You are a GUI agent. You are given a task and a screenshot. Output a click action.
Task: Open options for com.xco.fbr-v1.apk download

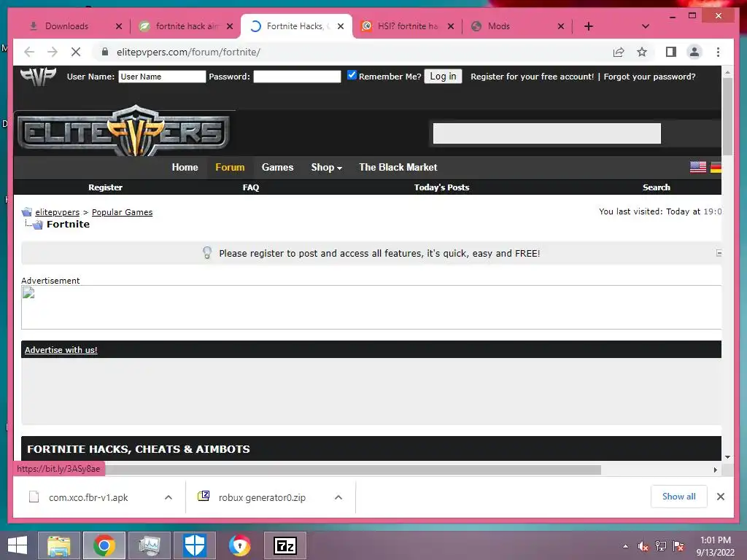169,497
